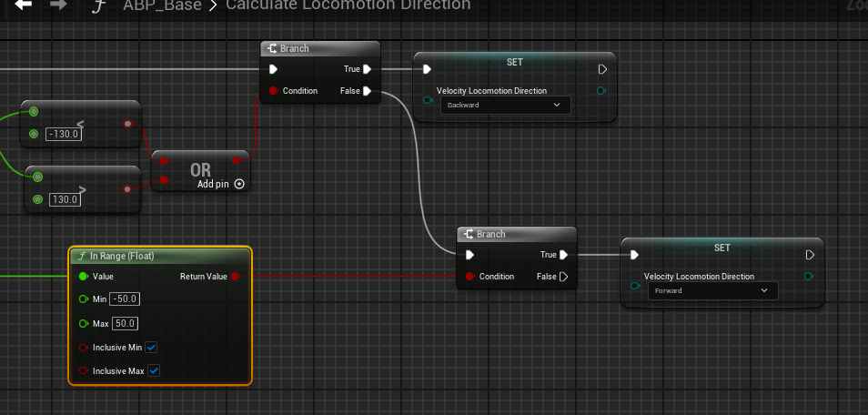Click top Branch Condition pin
The height and width of the screenshot is (415, 868).
(x=273, y=91)
